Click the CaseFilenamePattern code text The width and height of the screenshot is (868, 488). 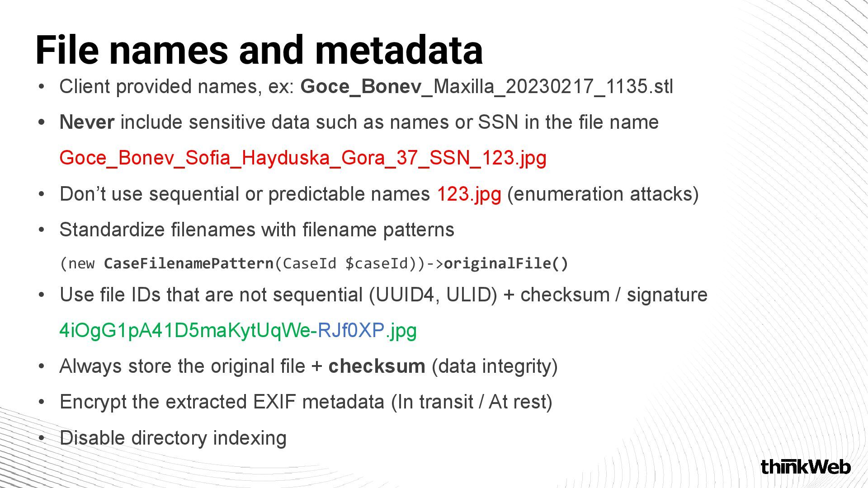tap(189, 263)
